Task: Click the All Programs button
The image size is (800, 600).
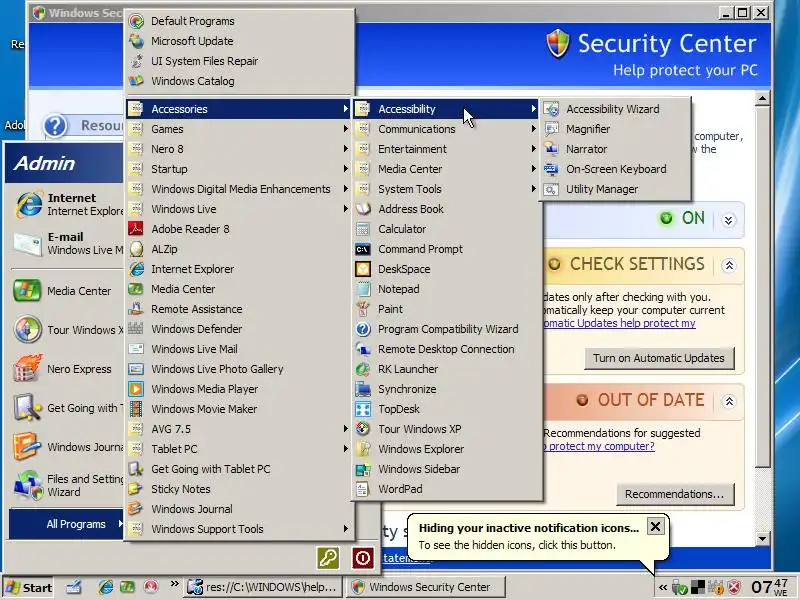Action: tap(66, 524)
